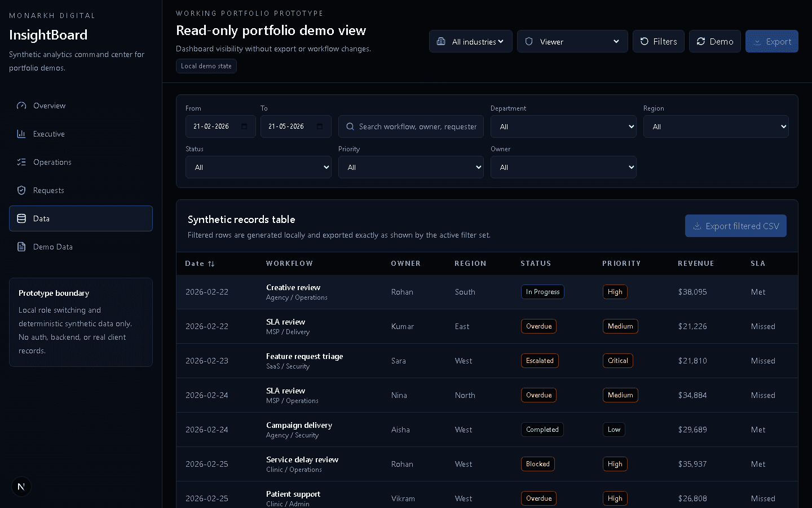Expand the Priority filter dropdown
Viewport: 812px width, 508px height.
point(411,167)
